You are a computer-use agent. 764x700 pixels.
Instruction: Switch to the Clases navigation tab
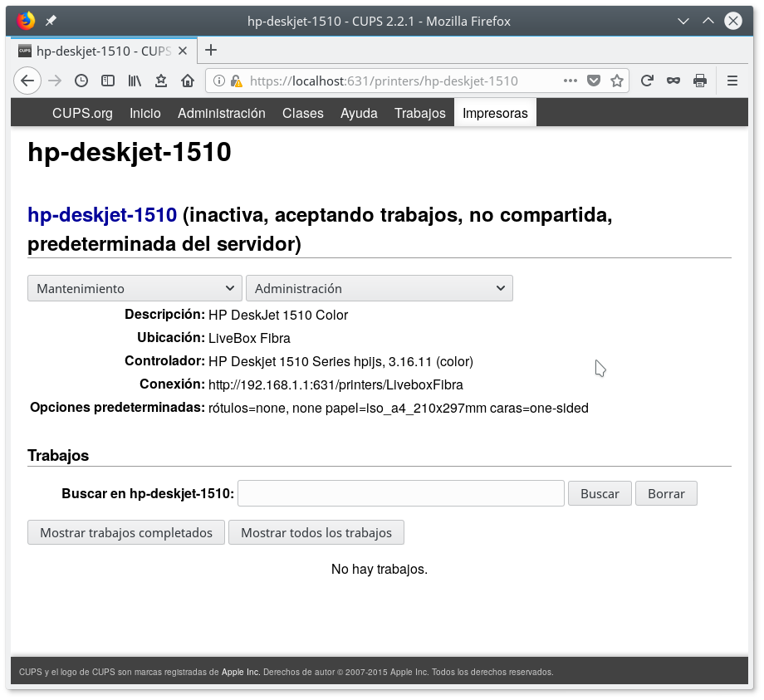(x=302, y=113)
